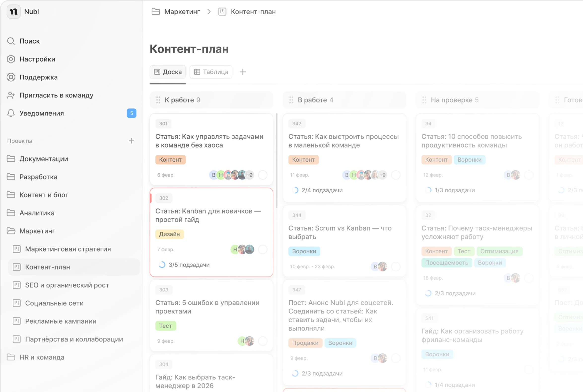The width and height of the screenshot is (583, 392).
Task: Click Маркетинг in the breadcrumb
Action: pyautogui.click(x=182, y=11)
